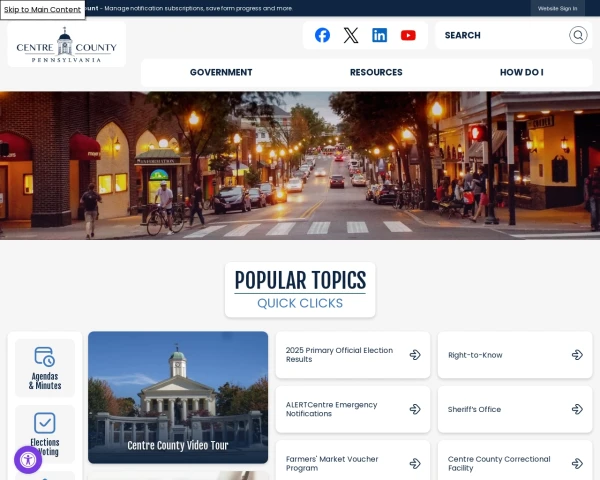This screenshot has width=600, height=480.
Task: Open Elections & Voting checkbox icon
Action: click(x=45, y=423)
